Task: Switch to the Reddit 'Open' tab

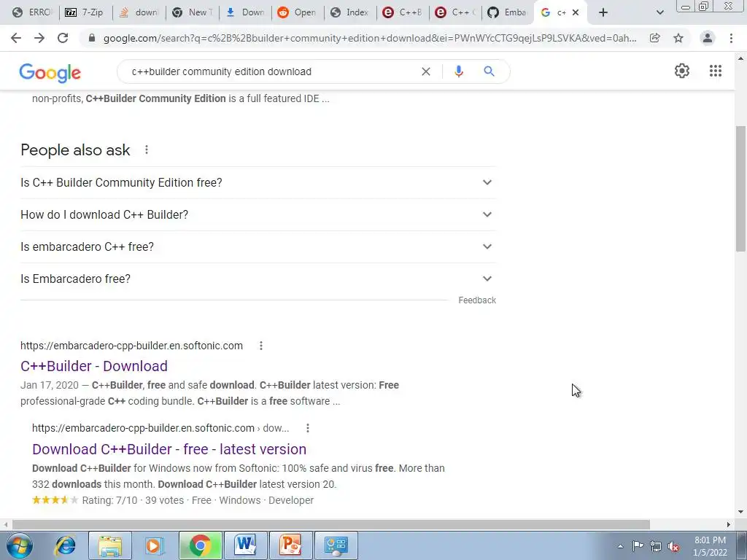Action: coord(298,12)
